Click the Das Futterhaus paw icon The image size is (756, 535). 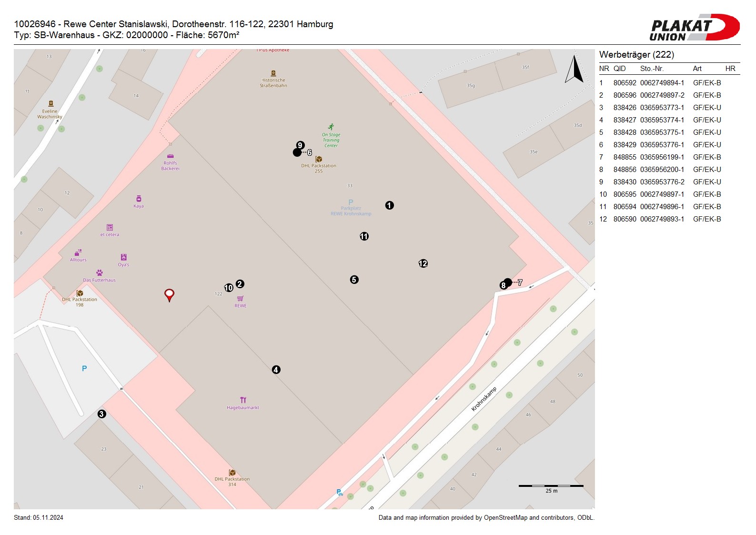click(x=99, y=273)
